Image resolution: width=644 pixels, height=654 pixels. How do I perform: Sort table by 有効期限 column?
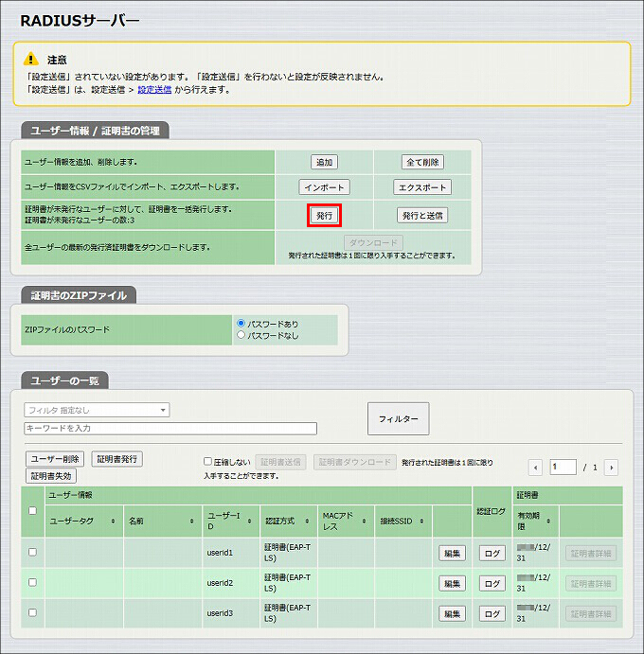(548, 521)
